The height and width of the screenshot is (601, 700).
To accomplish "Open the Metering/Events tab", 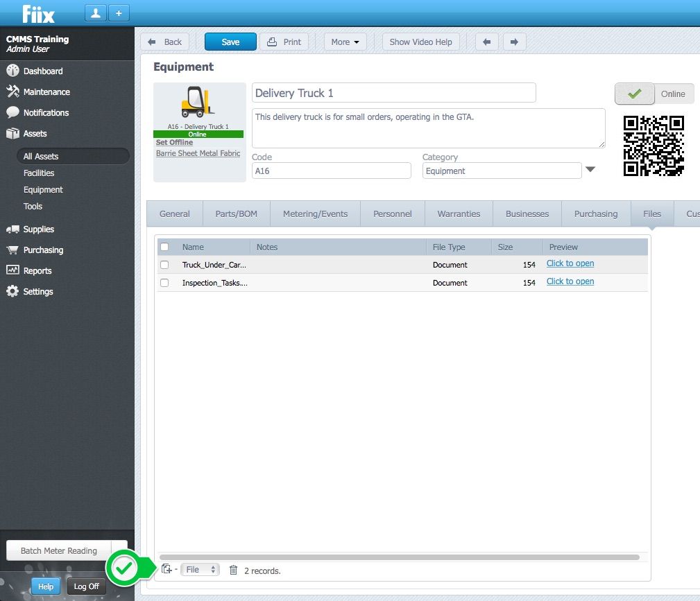I will coord(315,214).
